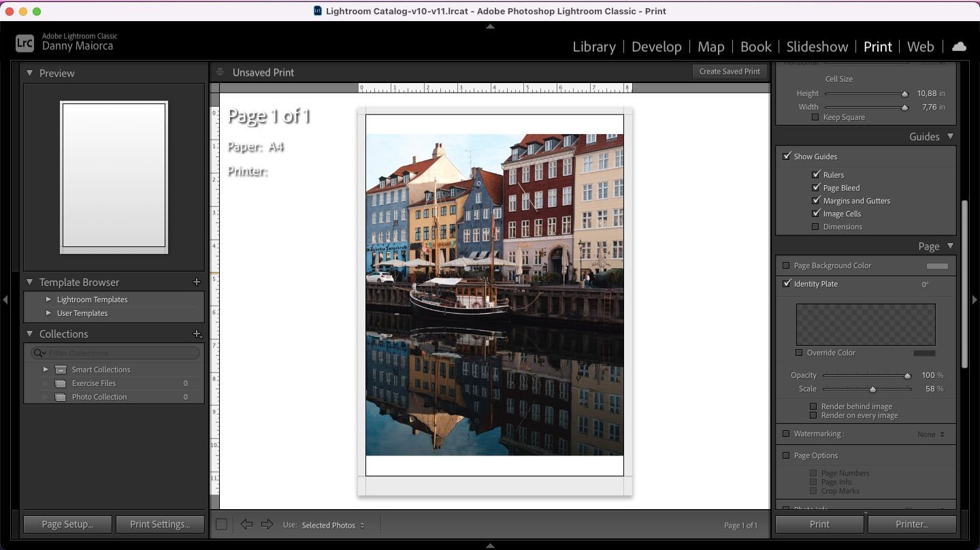
Task: Collapse the Guides panel
Action: (x=950, y=136)
